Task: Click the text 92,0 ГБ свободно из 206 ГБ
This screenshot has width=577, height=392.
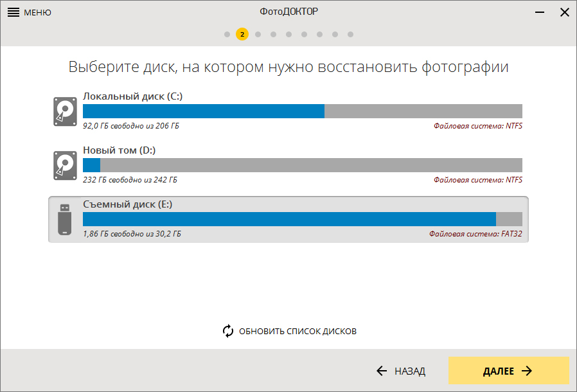Action: tap(130, 126)
